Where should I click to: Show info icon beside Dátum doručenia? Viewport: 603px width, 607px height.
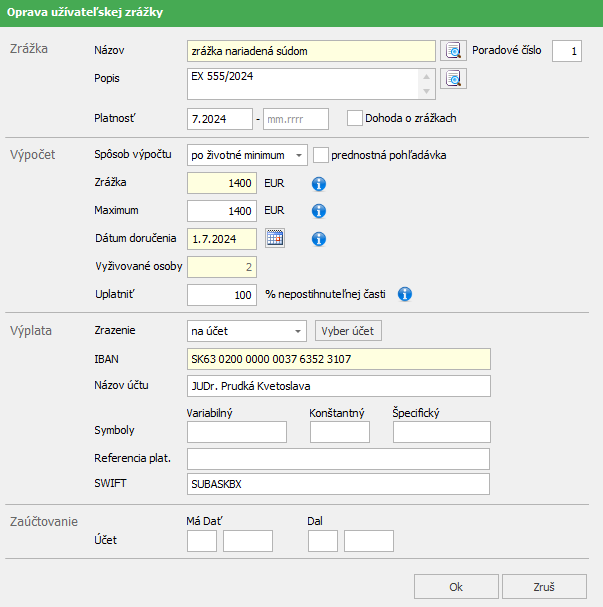(x=319, y=239)
